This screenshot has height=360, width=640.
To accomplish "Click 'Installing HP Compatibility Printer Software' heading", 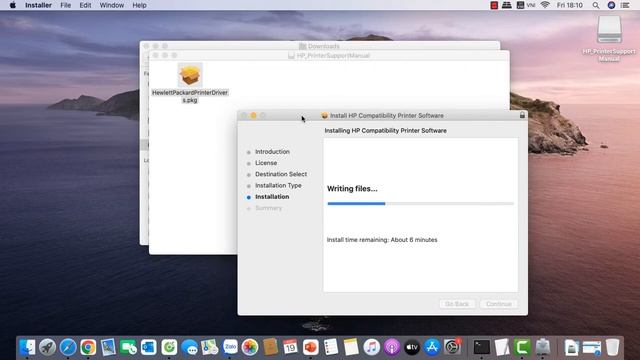I will coord(385,131).
